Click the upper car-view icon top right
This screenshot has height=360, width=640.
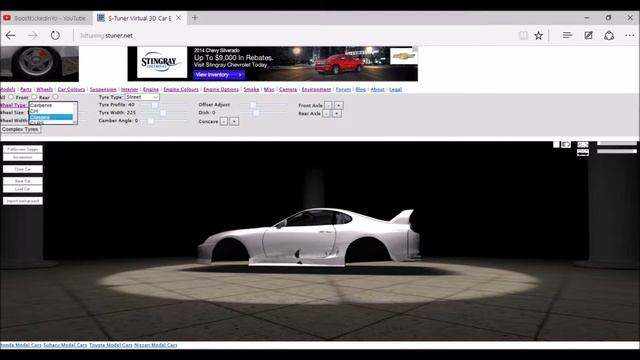(x=583, y=144)
